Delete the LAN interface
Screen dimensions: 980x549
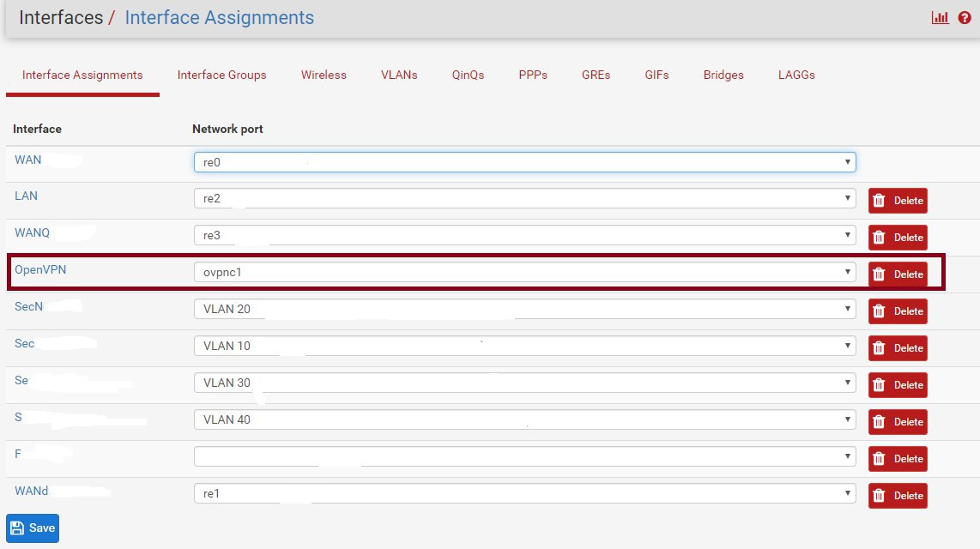[x=898, y=201]
